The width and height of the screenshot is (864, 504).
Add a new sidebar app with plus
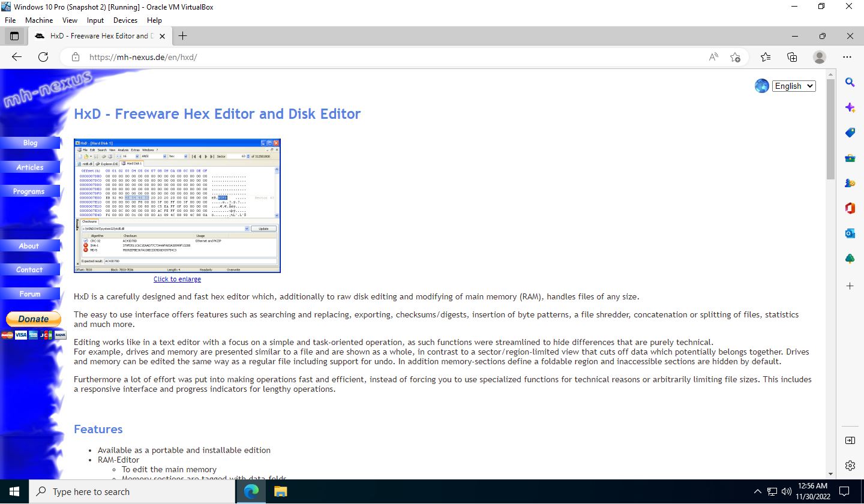(x=850, y=286)
